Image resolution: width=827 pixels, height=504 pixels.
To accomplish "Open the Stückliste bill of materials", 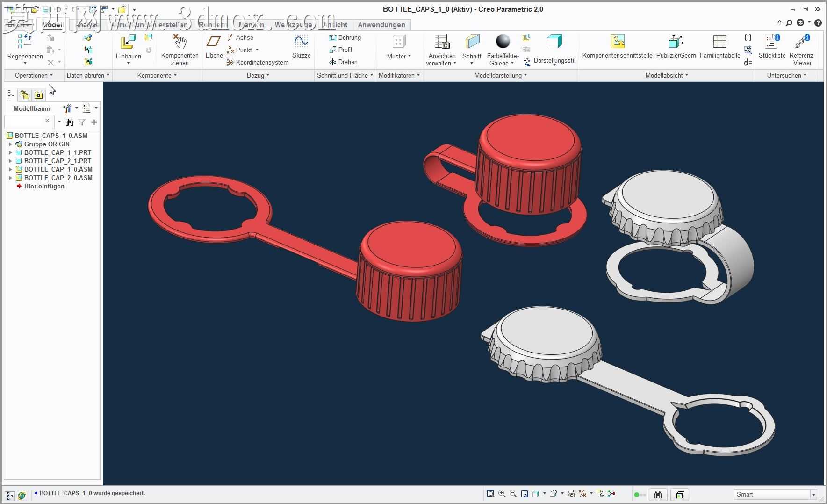I will [772, 42].
